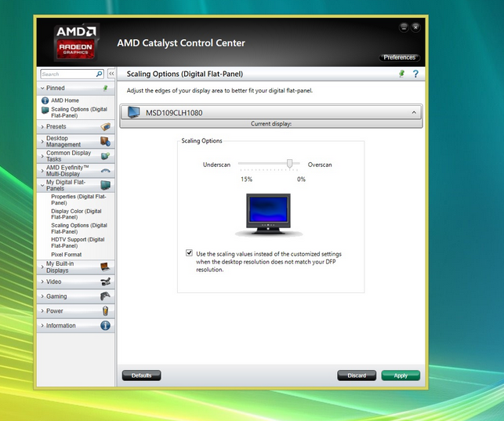Click the AMD Eyefinity Multi-Display icon

(106, 171)
